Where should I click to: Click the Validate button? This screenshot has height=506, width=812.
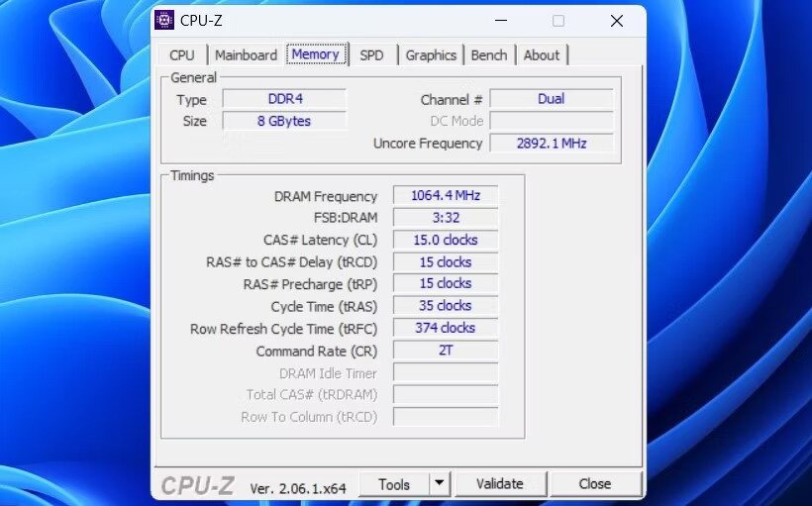tap(500, 484)
